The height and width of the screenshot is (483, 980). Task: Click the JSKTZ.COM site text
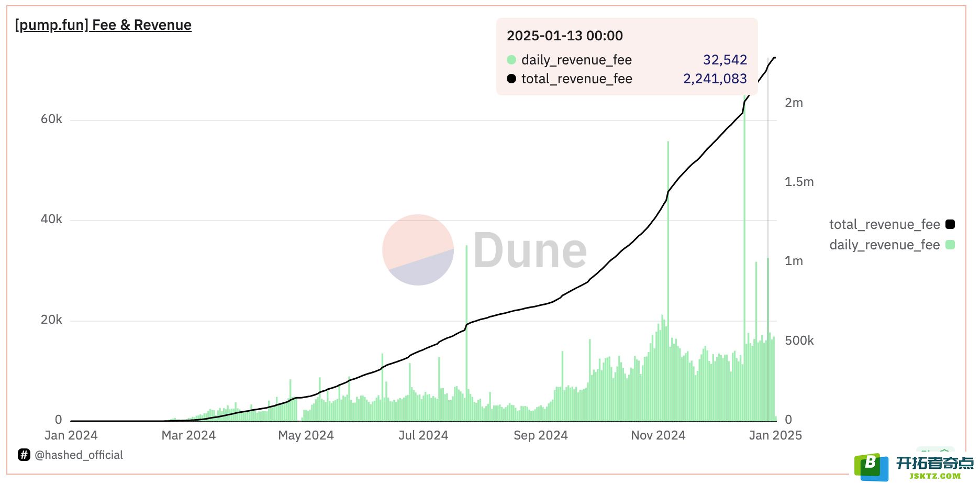pyautogui.click(x=935, y=476)
